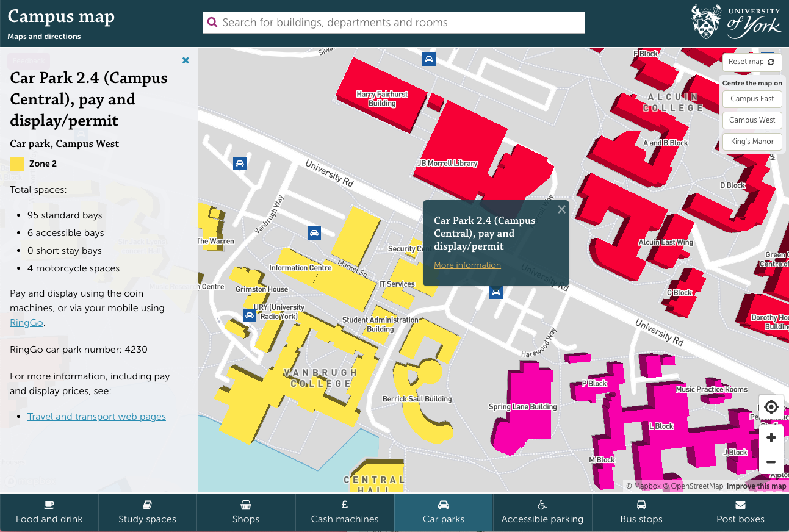Open the Maps and directions link
789x532 pixels.
click(x=44, y=37)
